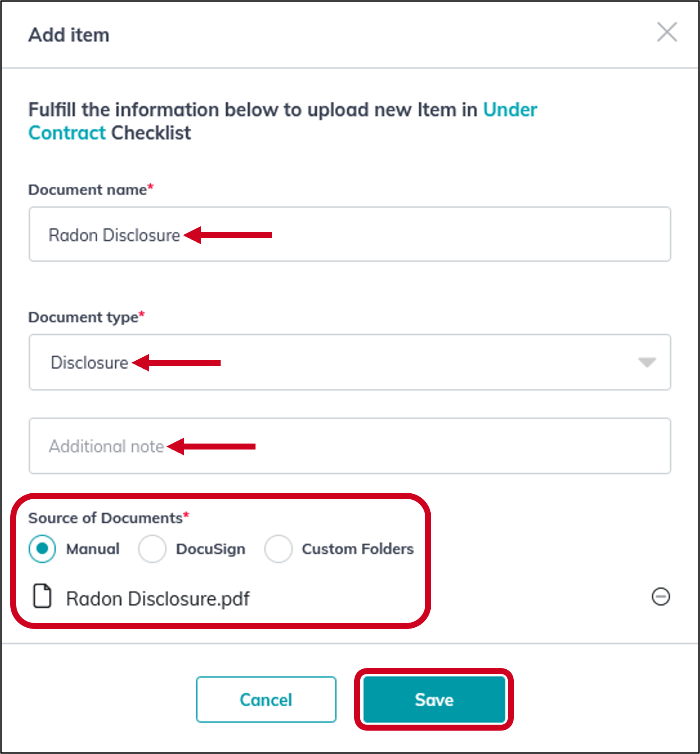This screenshot has width=700, height=754.
Task: Click the selected Manual radio indicator
Action: click(42, 549)
